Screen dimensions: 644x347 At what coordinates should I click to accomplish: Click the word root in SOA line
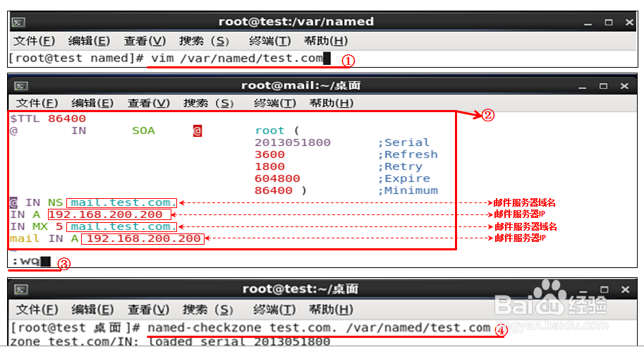269,130
